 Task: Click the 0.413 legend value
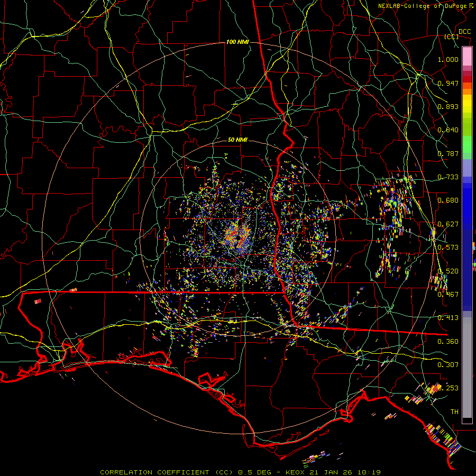pos(448,318)
